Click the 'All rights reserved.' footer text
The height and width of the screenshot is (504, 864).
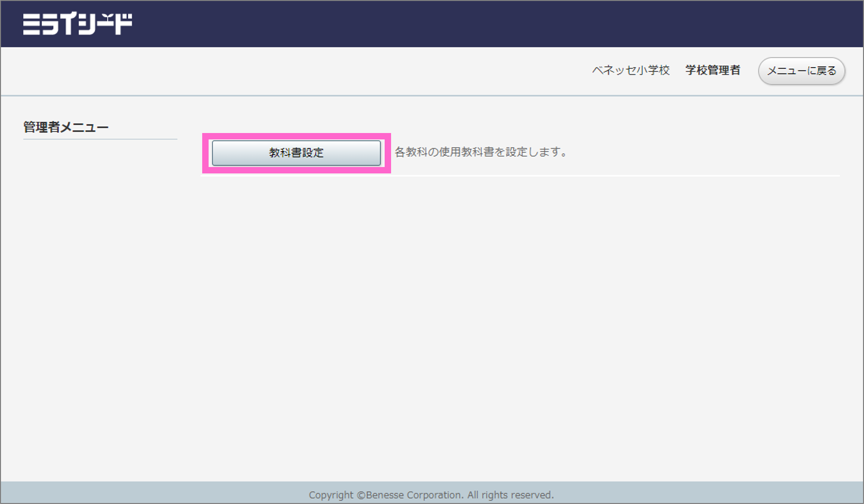click(x=510, y=495)
